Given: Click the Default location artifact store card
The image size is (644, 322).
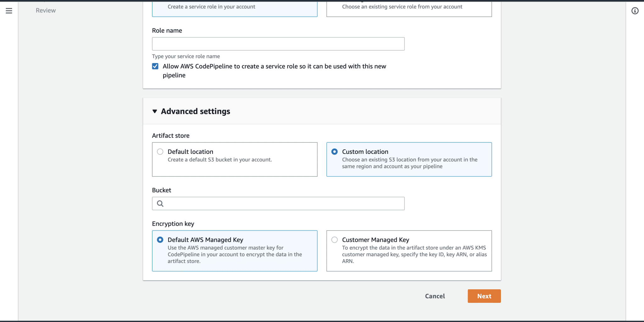Looking at the screenshot, I should (x=235, y=159).
